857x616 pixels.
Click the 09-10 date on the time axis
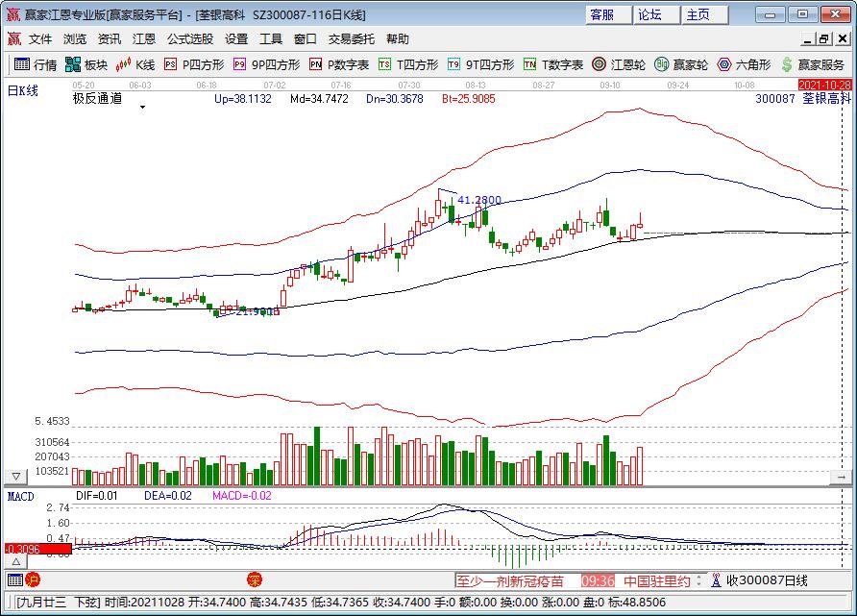(x=610, y=86)
